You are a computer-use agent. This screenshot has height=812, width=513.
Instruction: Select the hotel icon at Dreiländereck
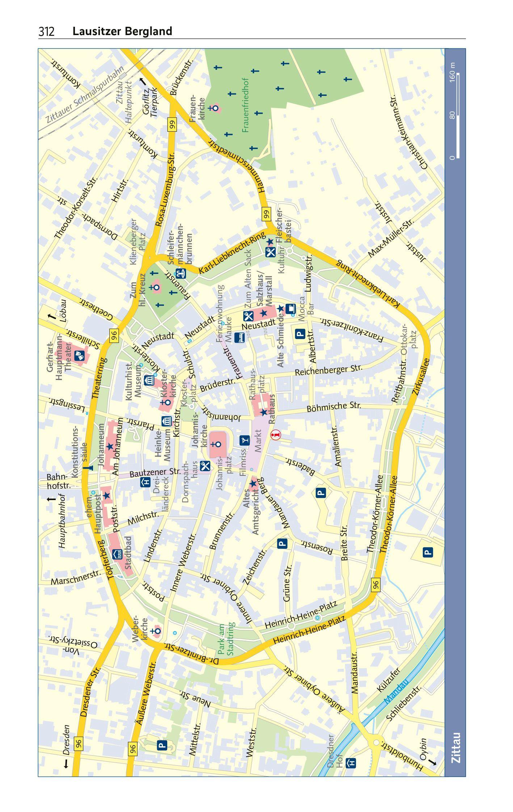coord(145,482)
